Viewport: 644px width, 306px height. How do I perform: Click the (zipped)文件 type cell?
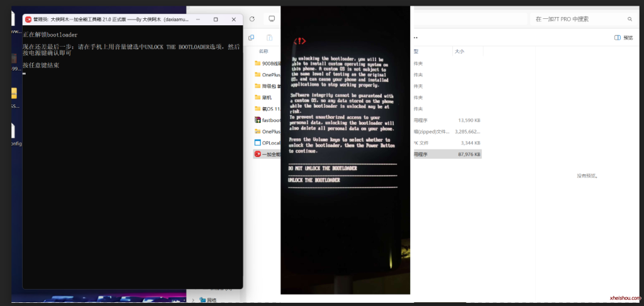[x=431, y=132]
